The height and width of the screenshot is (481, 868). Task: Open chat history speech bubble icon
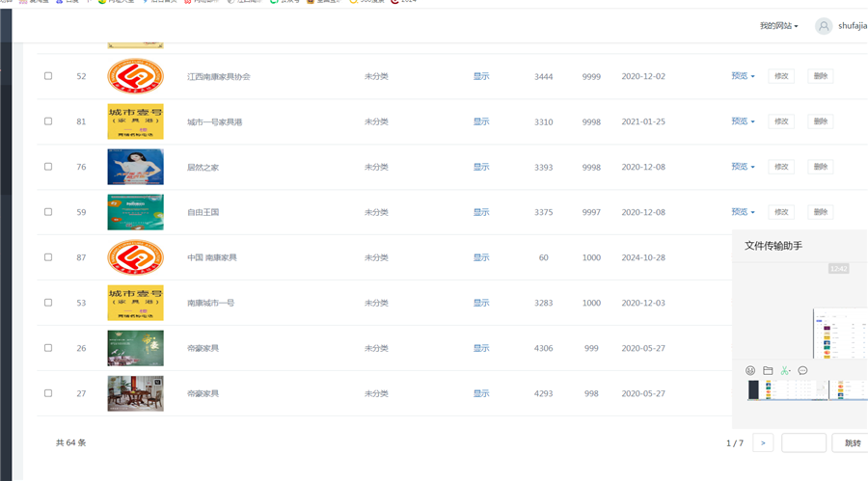802,371
